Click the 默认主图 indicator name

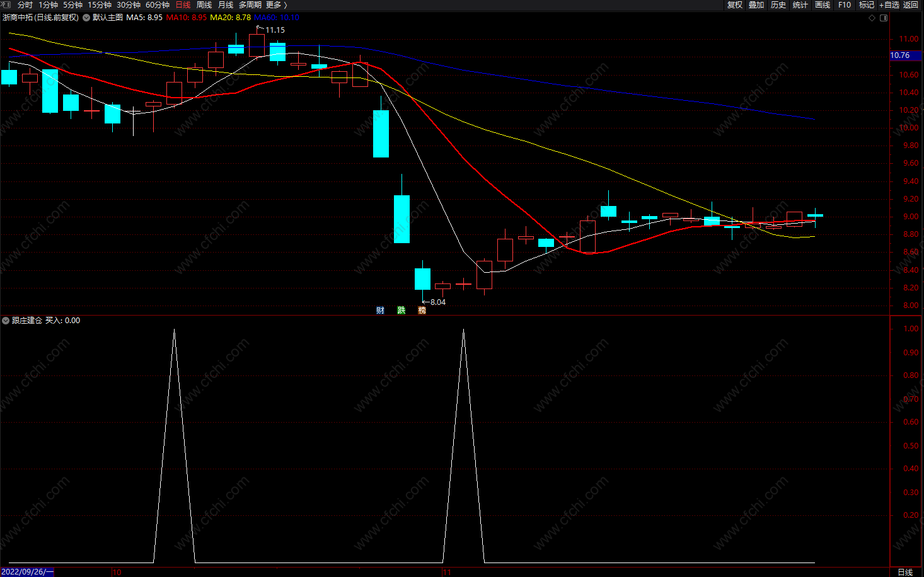point(108,18)
